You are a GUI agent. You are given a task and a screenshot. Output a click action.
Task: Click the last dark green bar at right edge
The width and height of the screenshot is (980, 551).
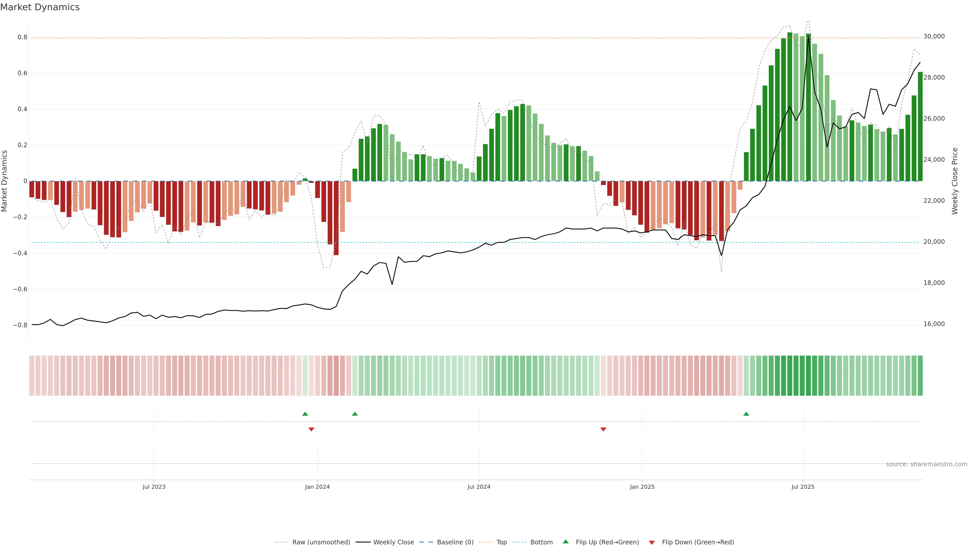click(920, 126)
